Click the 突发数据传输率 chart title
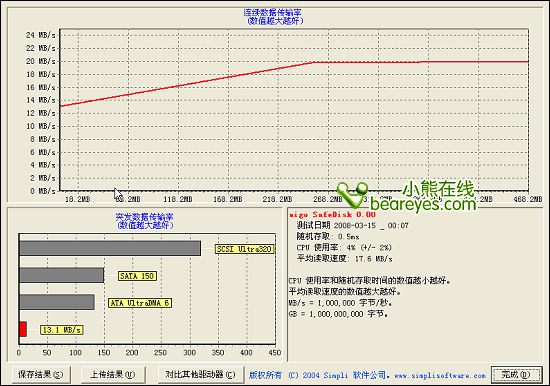Viewport: 550px width, 386px height. coord(145,217)
